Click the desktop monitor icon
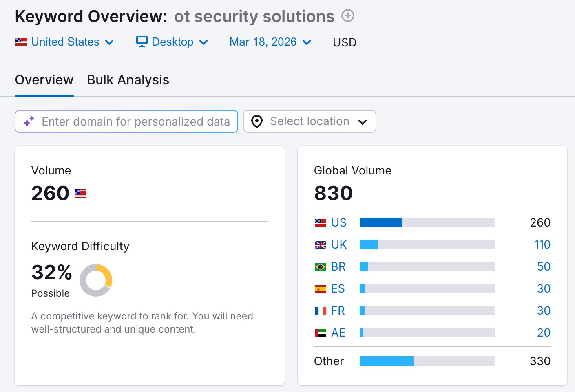Viewport: 575px width, 392px height. [x=142, y=42]
